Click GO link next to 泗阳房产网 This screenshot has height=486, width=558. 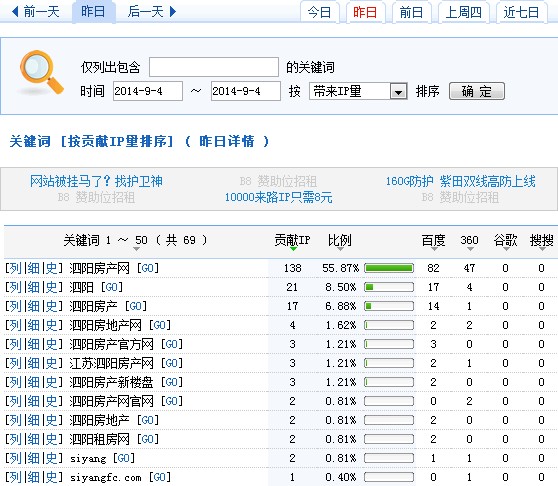click(148, 268)
